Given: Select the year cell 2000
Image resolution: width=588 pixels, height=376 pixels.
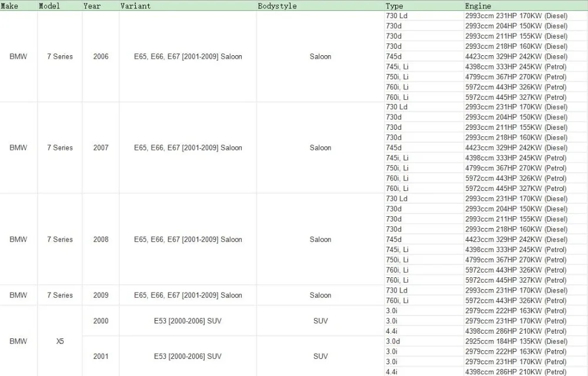Looking at the screenshot, I should (x=101, y=321).
